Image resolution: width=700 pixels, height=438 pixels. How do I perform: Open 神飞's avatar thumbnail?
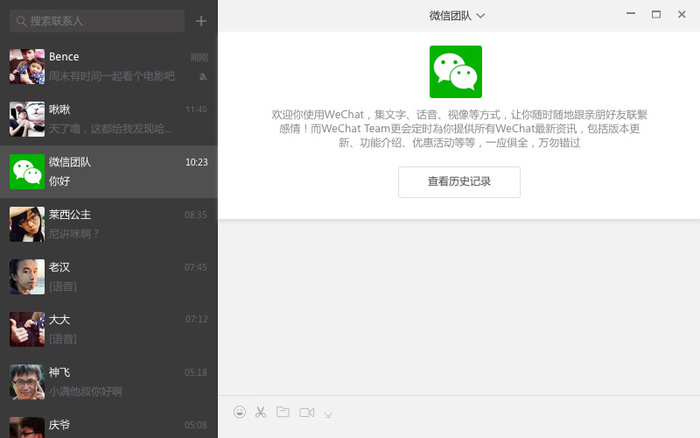click(27, 382)
